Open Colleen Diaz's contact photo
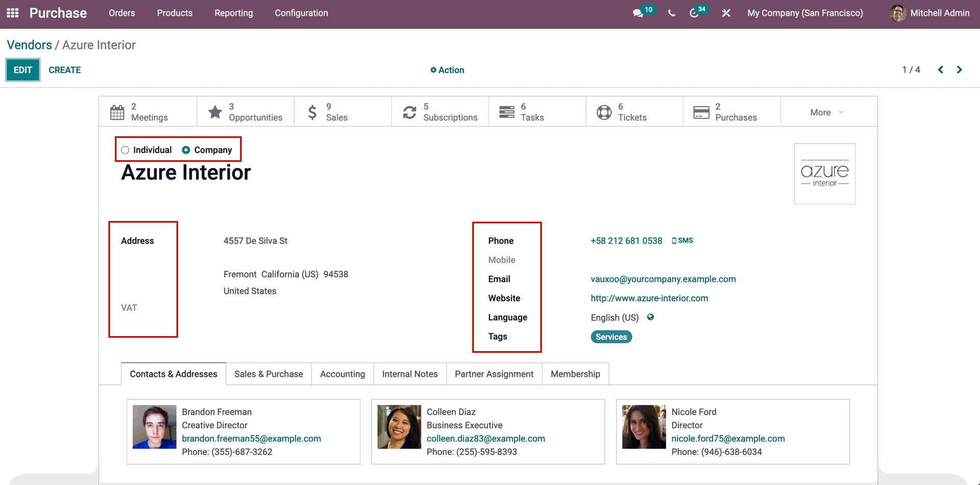980x485 pixels. click(x=399, y=427)
